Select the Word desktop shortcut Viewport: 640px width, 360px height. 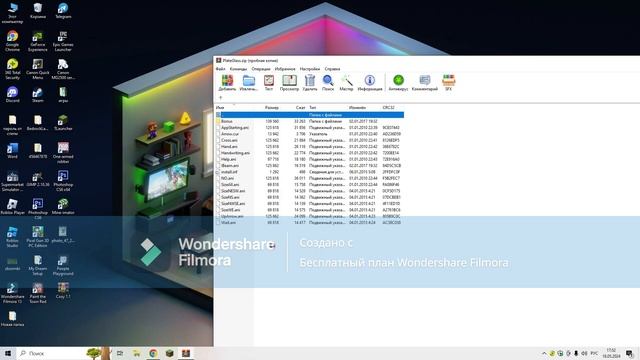[13, 150]
